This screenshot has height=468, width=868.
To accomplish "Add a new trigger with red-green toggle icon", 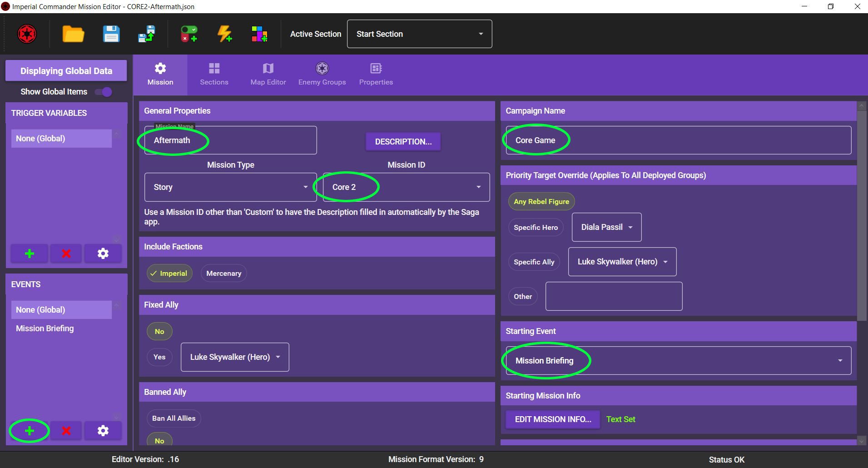I will pyautogui.click(x=189, y=34).
